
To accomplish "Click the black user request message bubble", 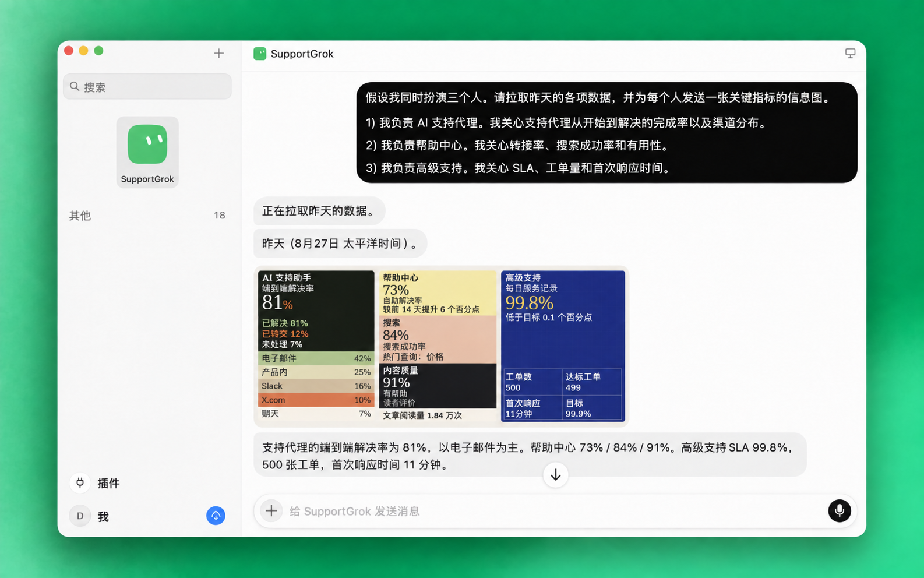I will (x=606, y=133).
